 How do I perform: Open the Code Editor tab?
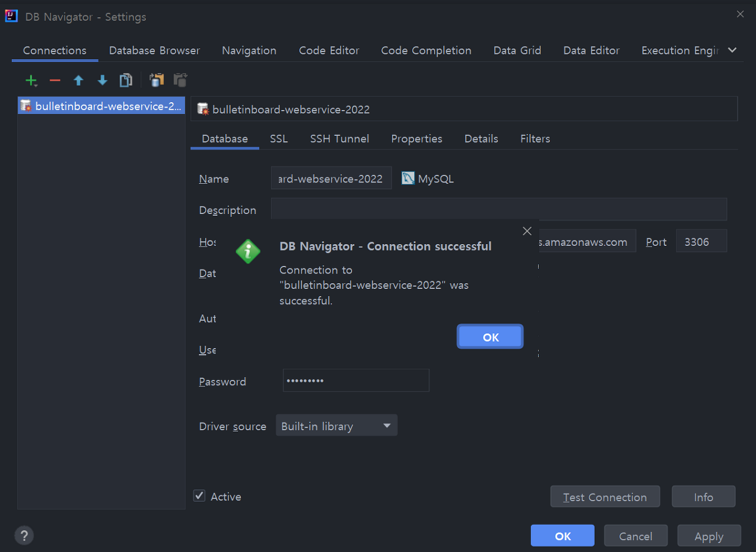pos(329,50)
